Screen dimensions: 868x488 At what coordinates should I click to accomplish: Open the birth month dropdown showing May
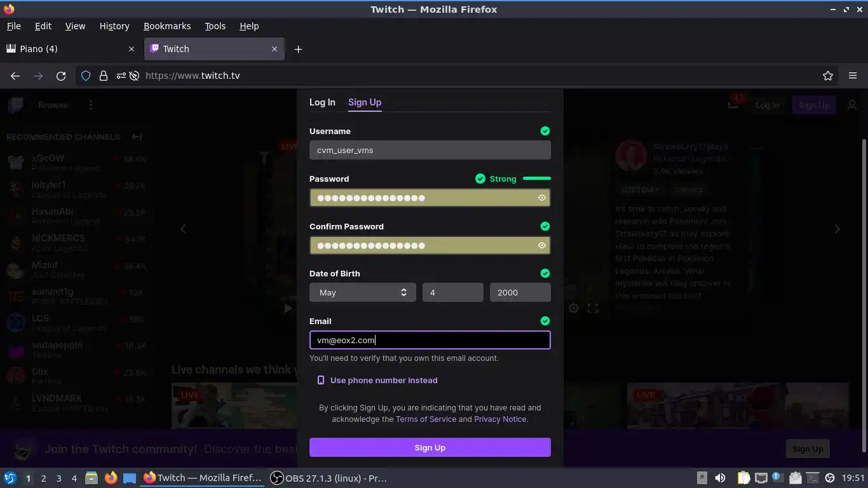(363, 292)
